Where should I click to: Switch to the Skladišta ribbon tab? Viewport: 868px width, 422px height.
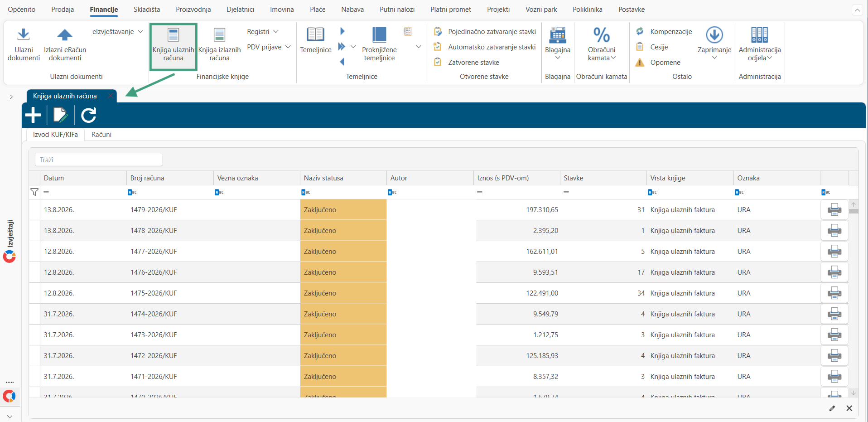[147, 10]
